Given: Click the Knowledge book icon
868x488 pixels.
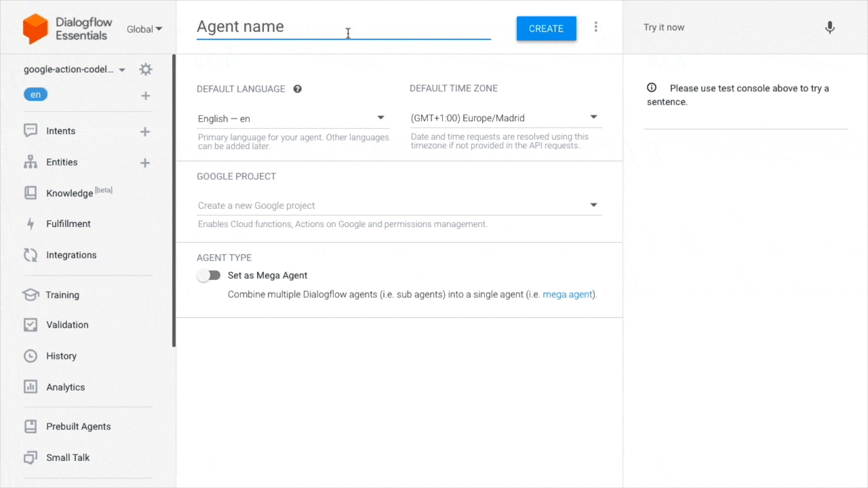Looking at the screenshot, I should tap(30, 193).
